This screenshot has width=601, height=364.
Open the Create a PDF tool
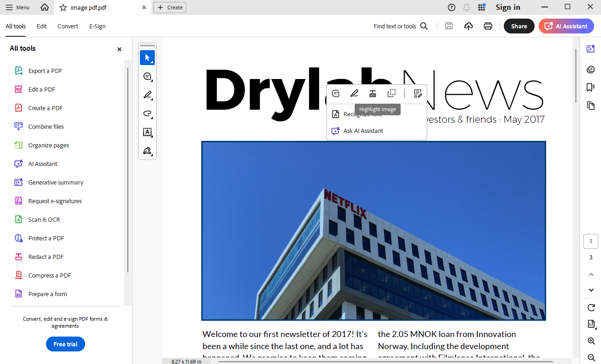point(45,108)
